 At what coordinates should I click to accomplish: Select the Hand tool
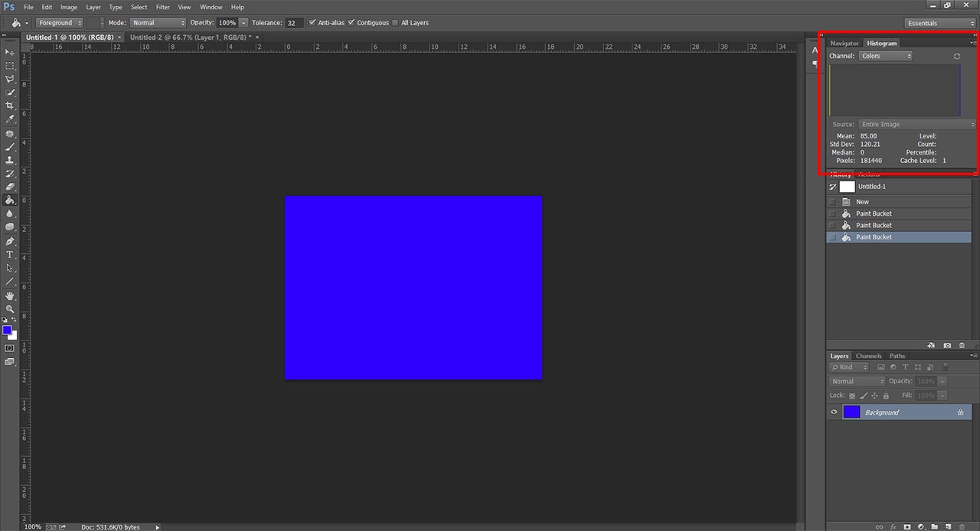click(10, 295)
